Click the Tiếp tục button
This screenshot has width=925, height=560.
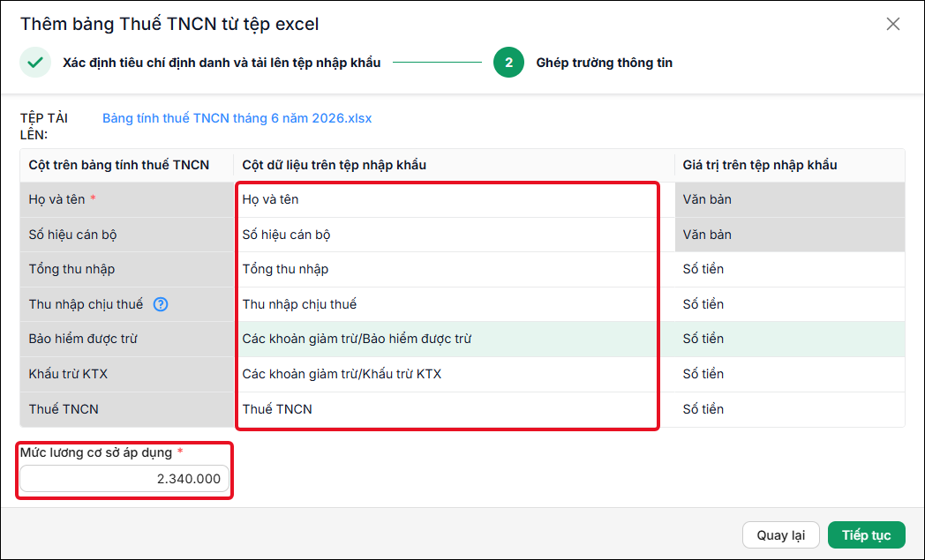click(x=866, y=535)
